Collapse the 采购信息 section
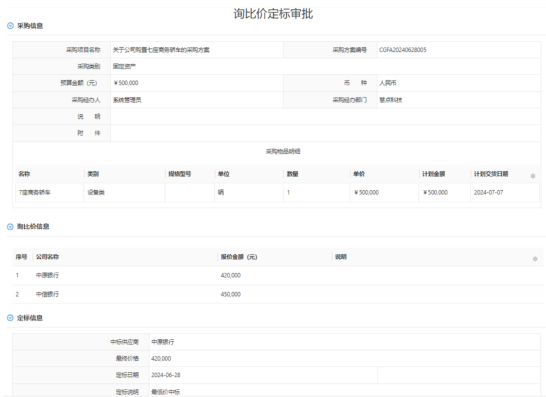546x397 pixels. (x=10, y=26)
